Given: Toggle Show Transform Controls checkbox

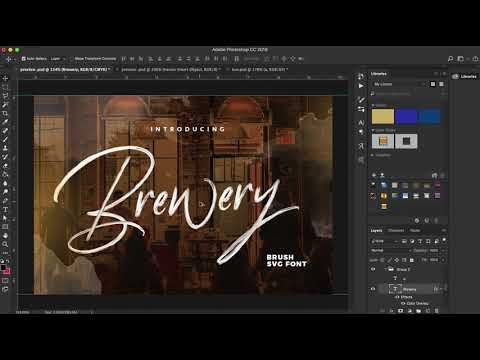Looking at the screenshot, I should [71, 59].
